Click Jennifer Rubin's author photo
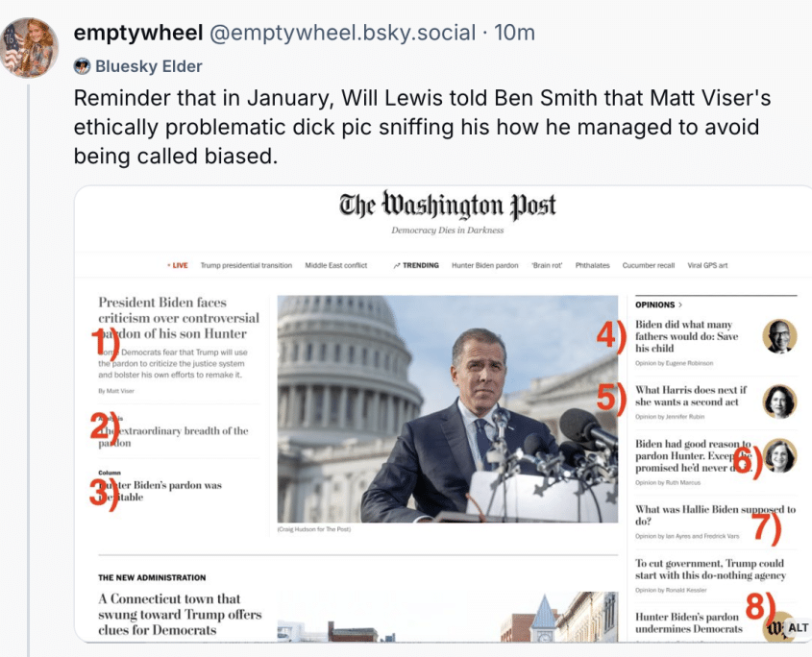 click(x=779, y=401)
